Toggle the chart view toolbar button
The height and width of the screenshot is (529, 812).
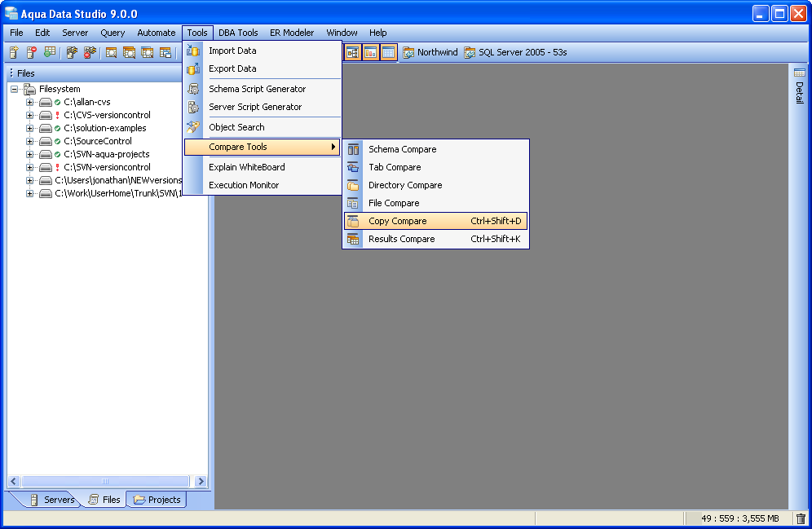[x=370, y=52]
